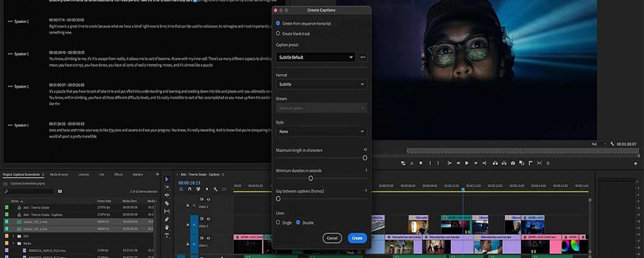The image size is (644, 258).
Task: Open the Style dropdown set to None
Action: pyautogui.click(x=321, y=131)
